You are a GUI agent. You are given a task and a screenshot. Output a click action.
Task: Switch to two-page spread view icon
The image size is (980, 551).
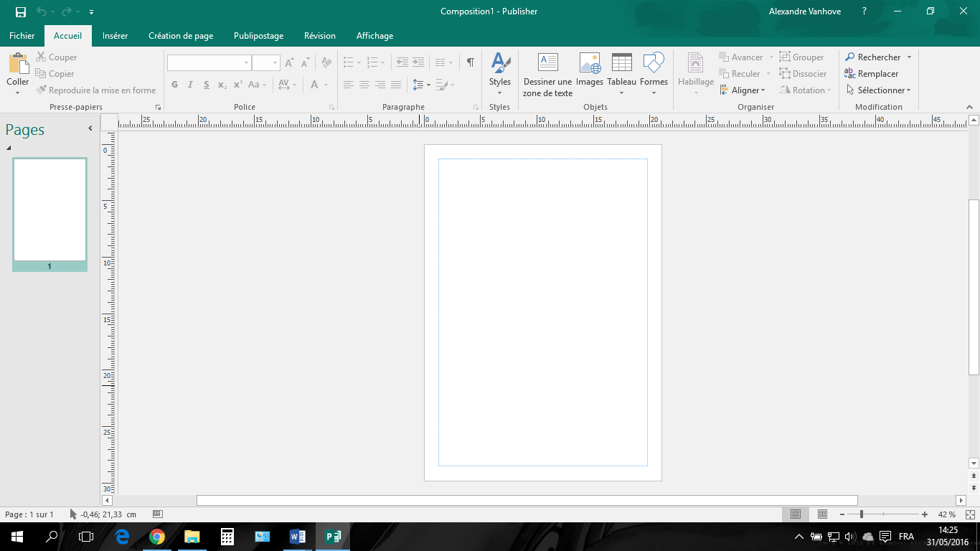pos(822,514)
